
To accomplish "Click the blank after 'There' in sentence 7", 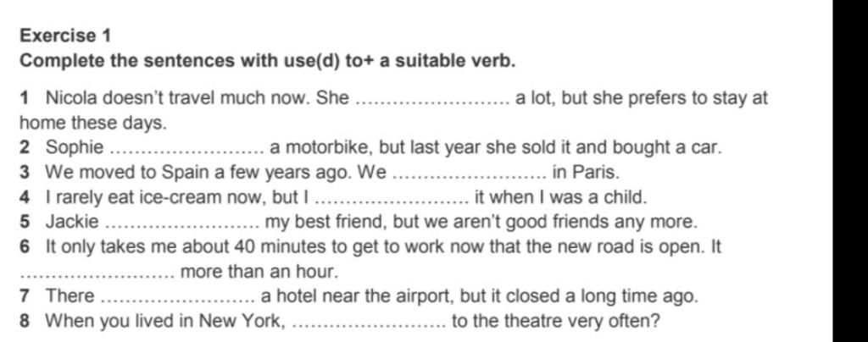I will point(178,301).
